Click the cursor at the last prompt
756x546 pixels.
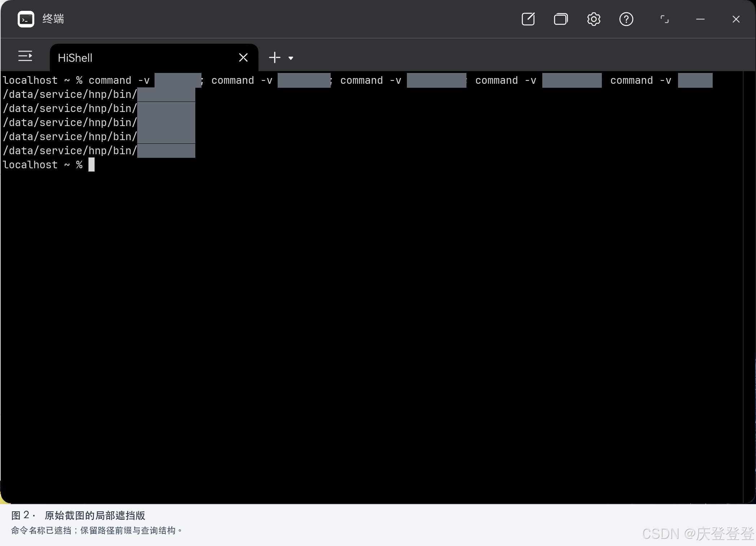click(x=92, y=165)
